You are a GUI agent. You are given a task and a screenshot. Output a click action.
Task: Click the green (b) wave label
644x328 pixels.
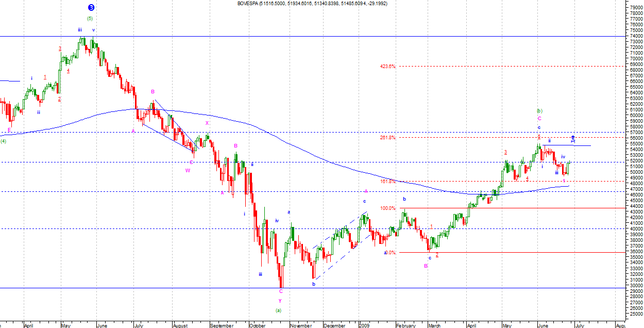click(539, 110)
